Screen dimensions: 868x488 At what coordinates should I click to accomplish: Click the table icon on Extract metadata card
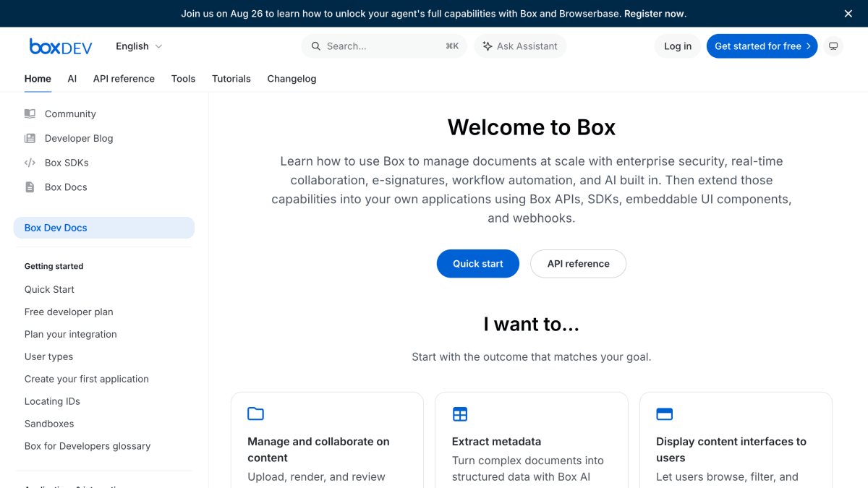(x=460, y=414)
